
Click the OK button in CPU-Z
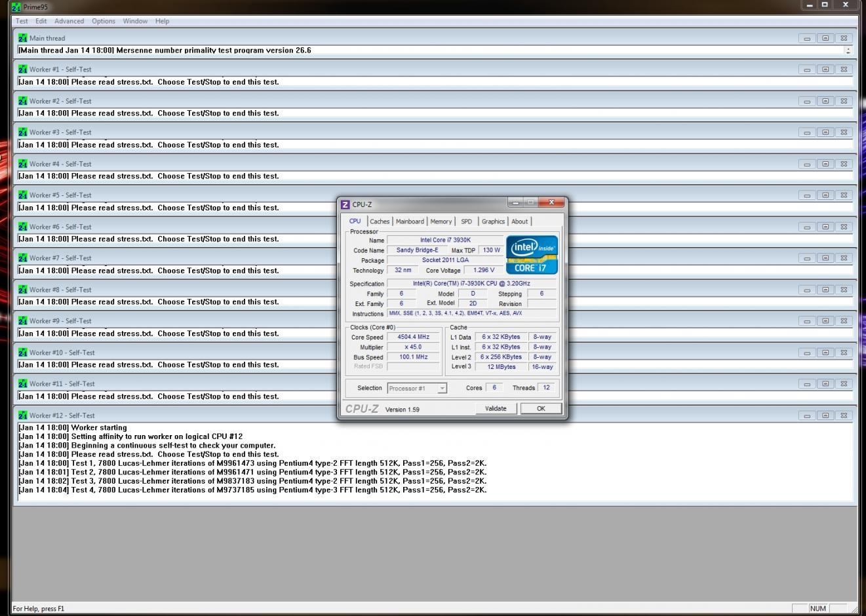(541, 408)
